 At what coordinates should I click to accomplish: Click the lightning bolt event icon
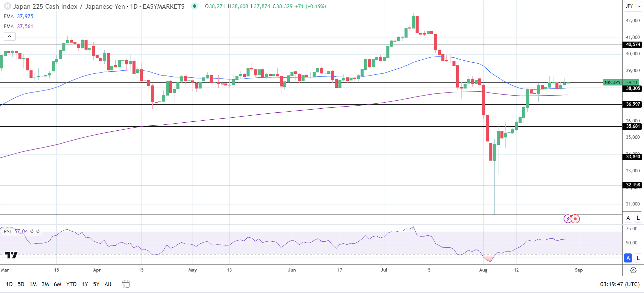pos(568,219)
